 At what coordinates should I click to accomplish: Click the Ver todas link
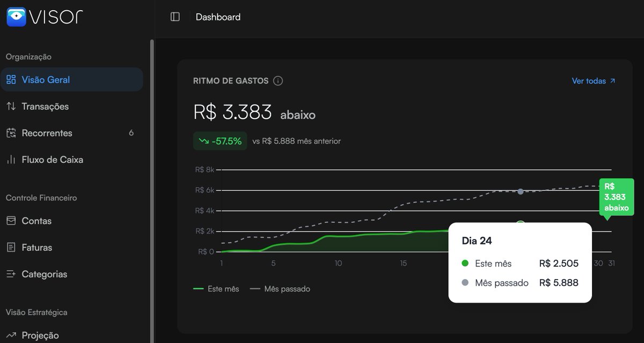[594, 81]
